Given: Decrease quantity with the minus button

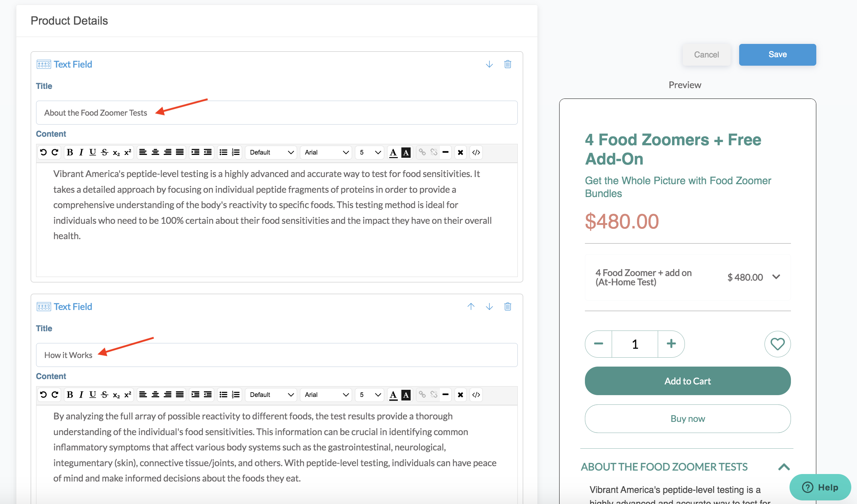Looking at the screenshot, I should point(598,344).
